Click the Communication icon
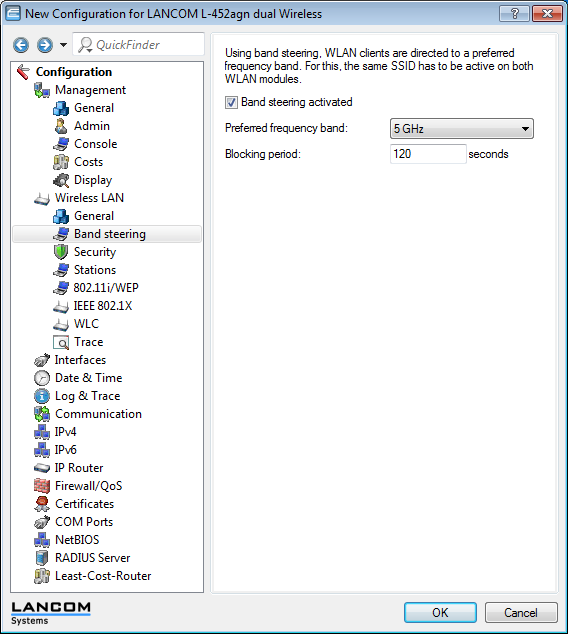Viewport: 568px width, 634px height. 42,414
